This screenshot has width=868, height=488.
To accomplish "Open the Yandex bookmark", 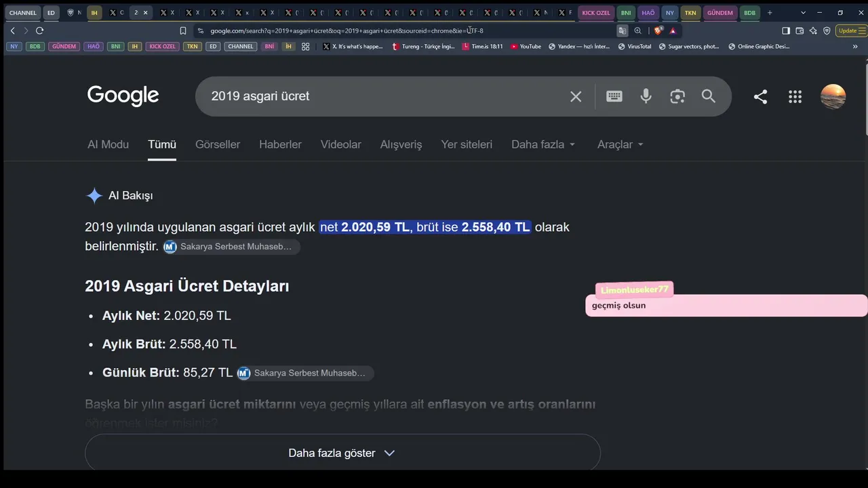I will pyautogui.click(x=579, y=47).
